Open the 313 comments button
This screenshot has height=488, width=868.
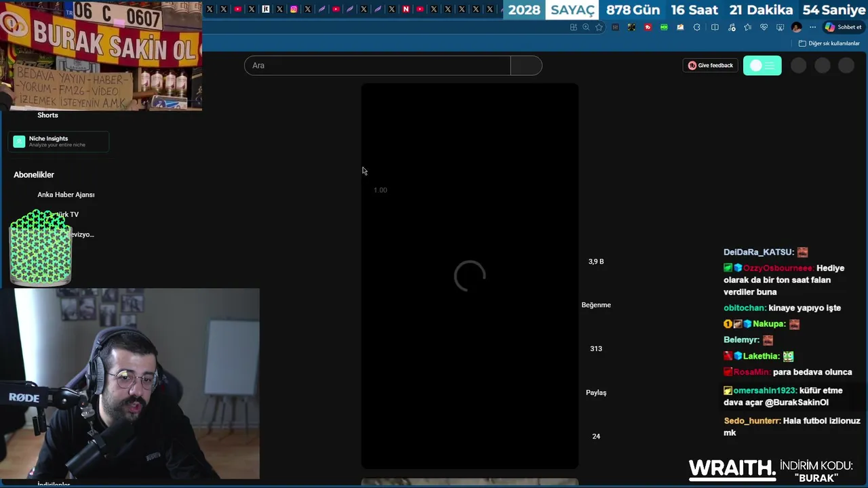click(x=596, y=348)
